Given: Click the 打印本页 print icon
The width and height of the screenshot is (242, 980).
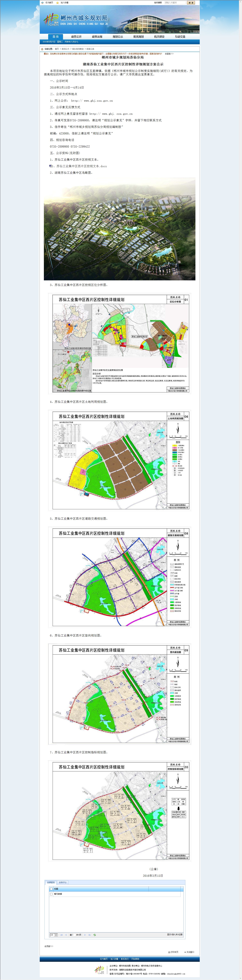Looking at the screenshot, I should point(169,952).
